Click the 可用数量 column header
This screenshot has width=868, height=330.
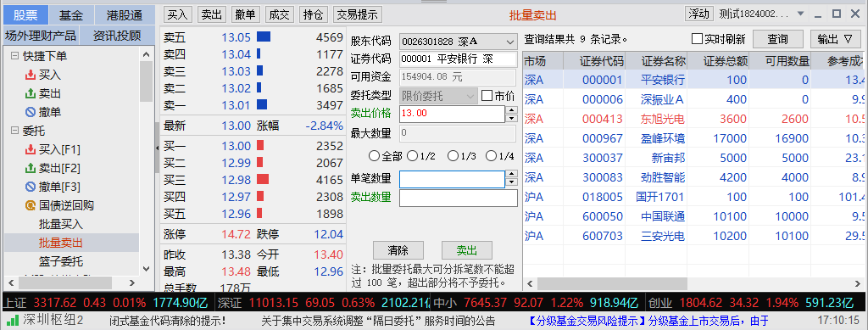pos(780,61)
